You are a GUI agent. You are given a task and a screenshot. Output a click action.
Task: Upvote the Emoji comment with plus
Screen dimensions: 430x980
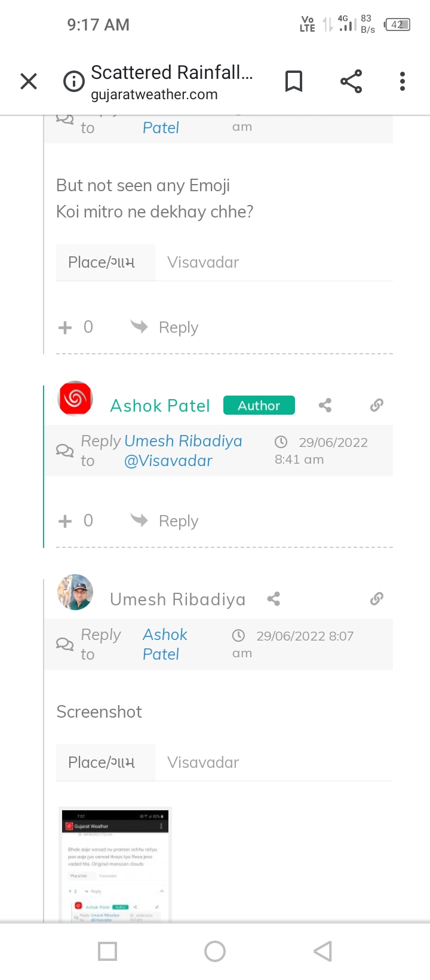[x=65, y=327]
